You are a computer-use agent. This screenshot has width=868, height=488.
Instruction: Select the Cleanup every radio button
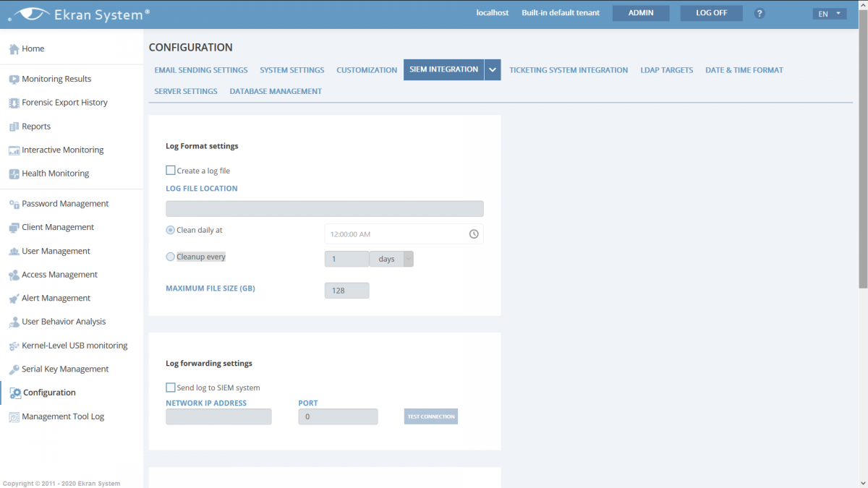point(171,257)
